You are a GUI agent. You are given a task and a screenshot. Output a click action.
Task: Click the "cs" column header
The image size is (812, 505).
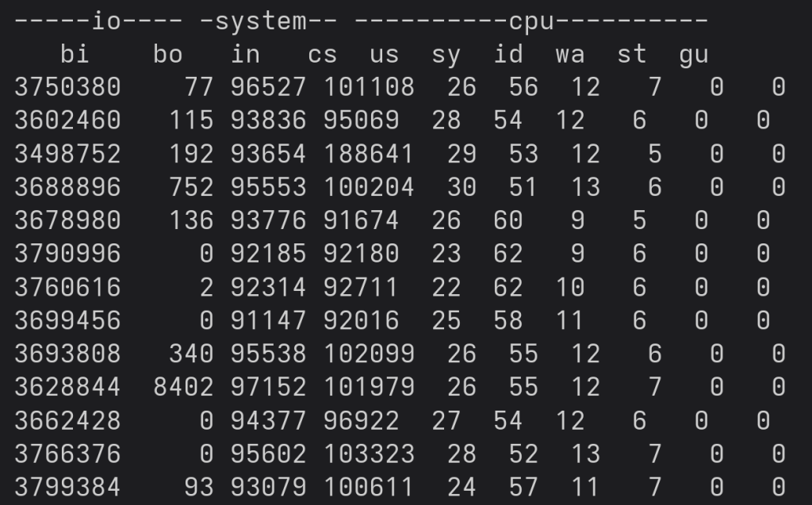click(323, 55)
